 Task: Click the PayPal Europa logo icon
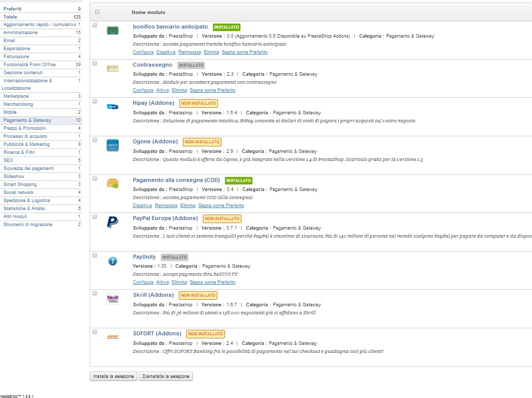point(113,222)
